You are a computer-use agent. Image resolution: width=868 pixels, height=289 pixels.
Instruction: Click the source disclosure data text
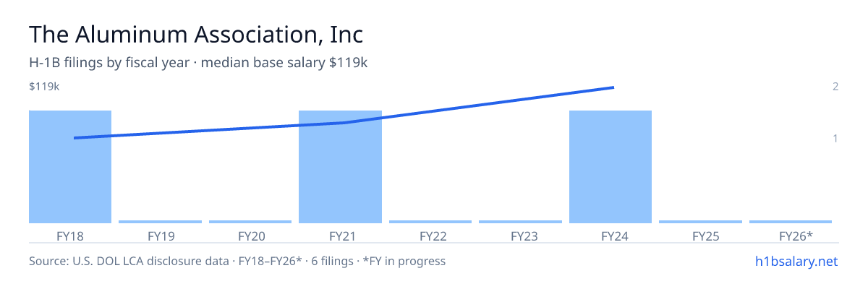(x=237, y=261)
